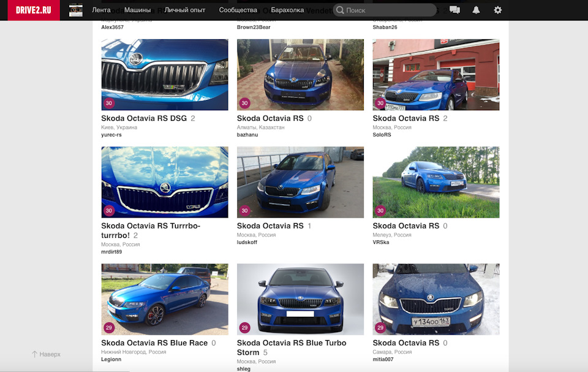Open shleg studio front-view car thumbnail
The image size is (588, 372).
[300, 299]
